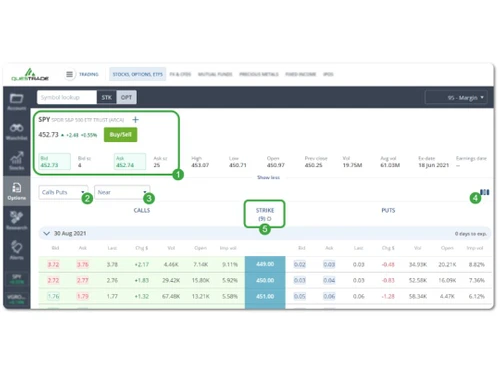Click the 0 days to exp. label
Image resolution: width=500 pixels, height=375 pixels.
point(471,234)
